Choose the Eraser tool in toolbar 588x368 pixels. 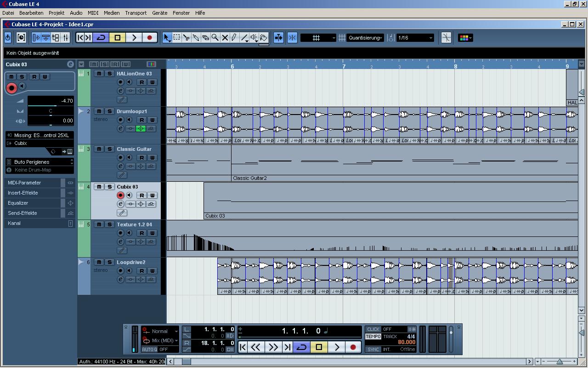(x=205, y=38)
